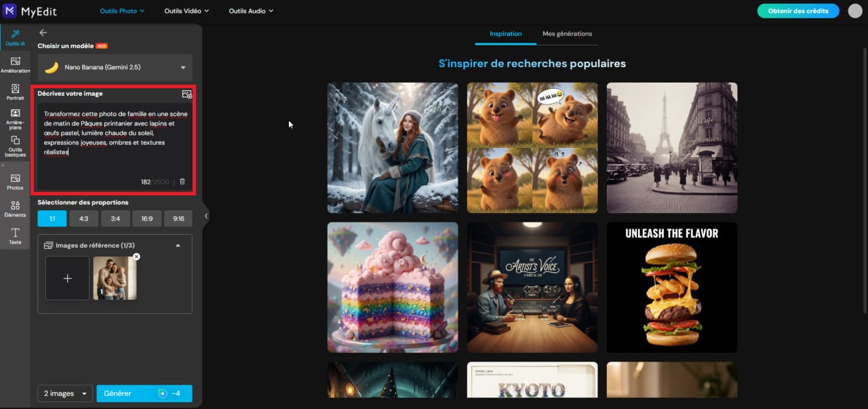
Task: Open the Arrière-plans sidebar tool
Action: tap(15, 118)
